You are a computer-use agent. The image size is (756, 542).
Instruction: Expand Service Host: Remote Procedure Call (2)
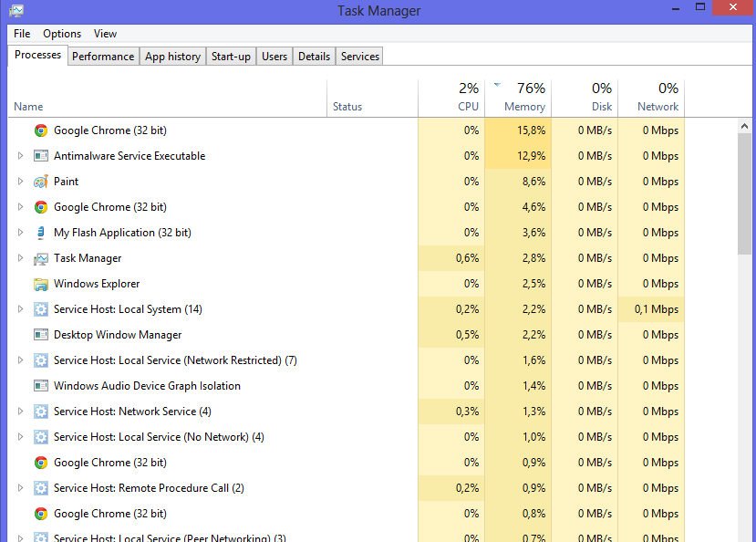click(x=20, y=488)
